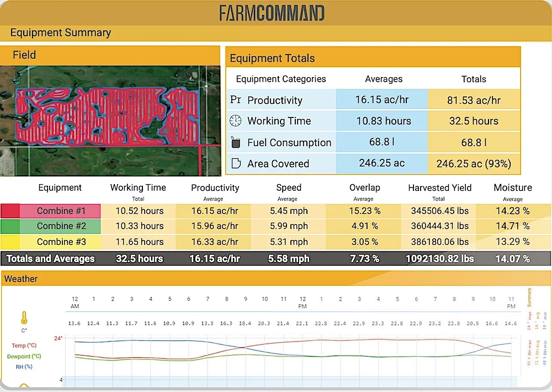Click the thermometer icon in Weather

coord(24,318)
